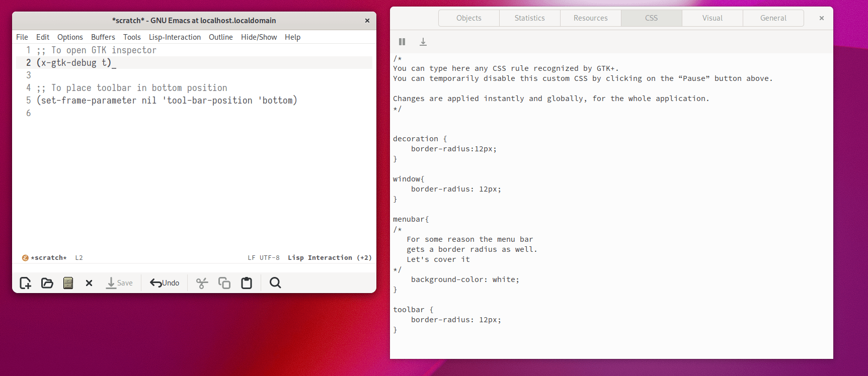Click the comment about toolbar bottom position
The width and height of the screenshot is (868, 376).
[x=132, y=88]
